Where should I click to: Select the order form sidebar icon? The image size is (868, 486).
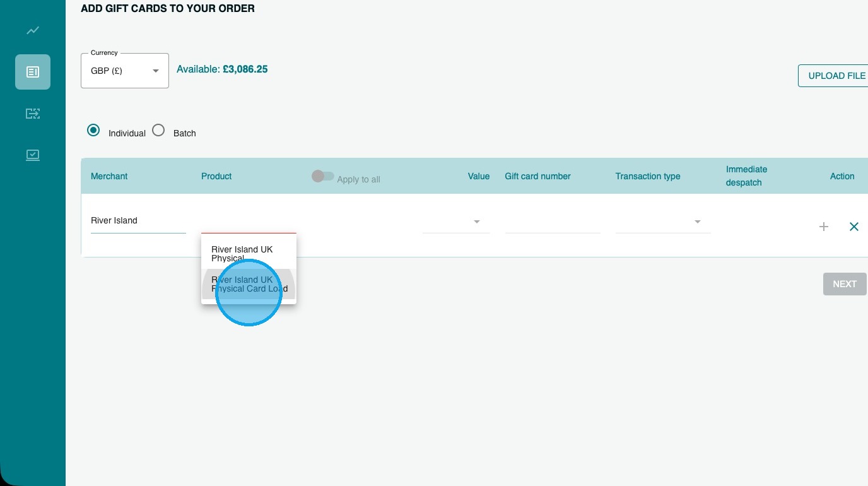33,72
